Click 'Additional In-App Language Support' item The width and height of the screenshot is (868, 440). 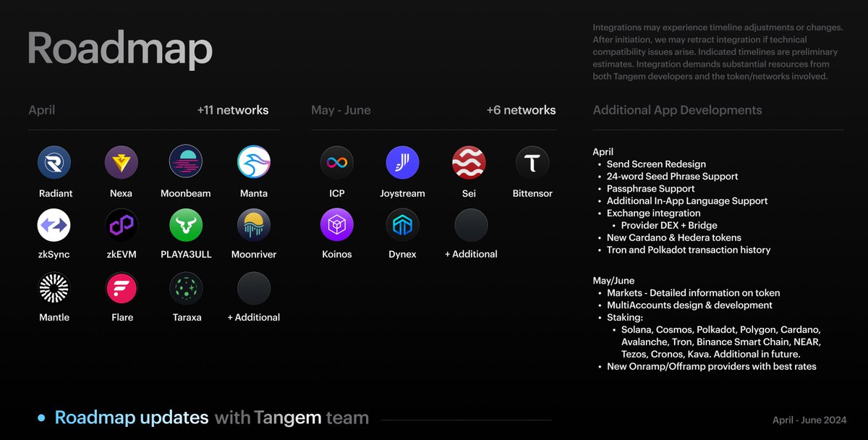click(x=687, y=201)
